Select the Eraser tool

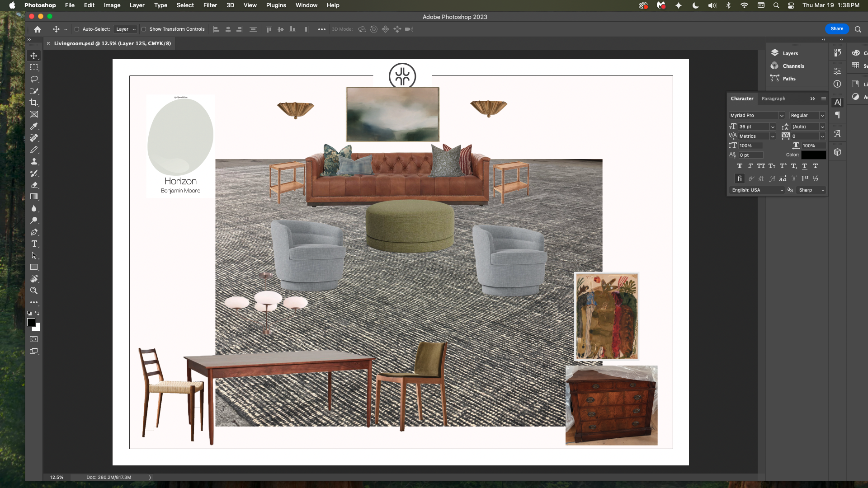34,185
